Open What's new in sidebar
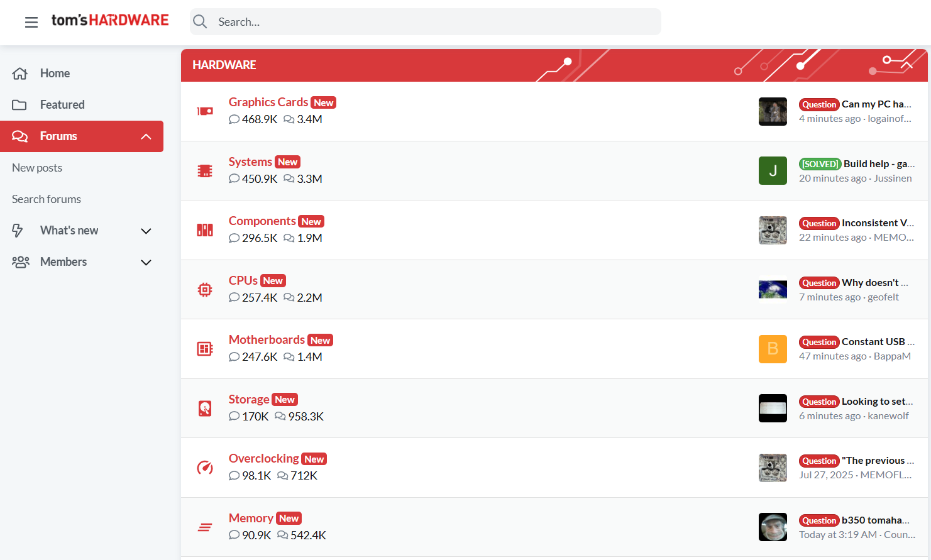Viewport: 931px width, 560px height. pos(69,231)
